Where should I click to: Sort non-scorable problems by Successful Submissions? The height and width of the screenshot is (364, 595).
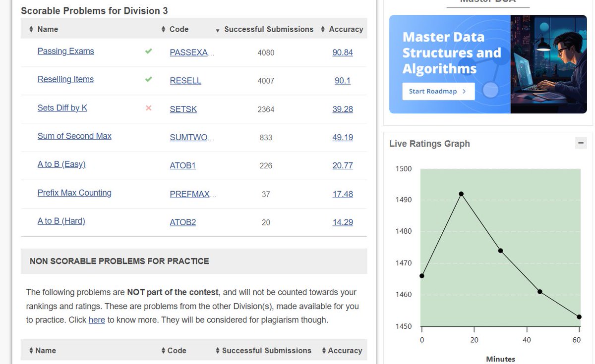[x=263, y=351]
